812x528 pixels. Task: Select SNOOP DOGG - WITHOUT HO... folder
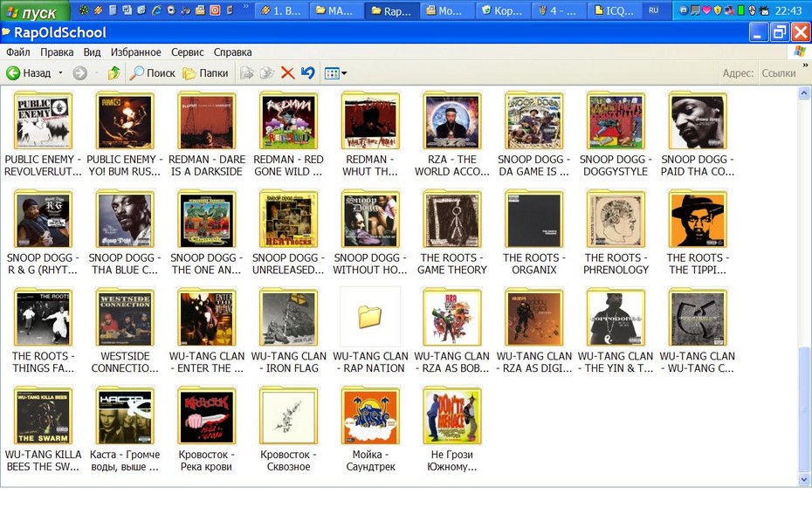click(x=370, y=232)
